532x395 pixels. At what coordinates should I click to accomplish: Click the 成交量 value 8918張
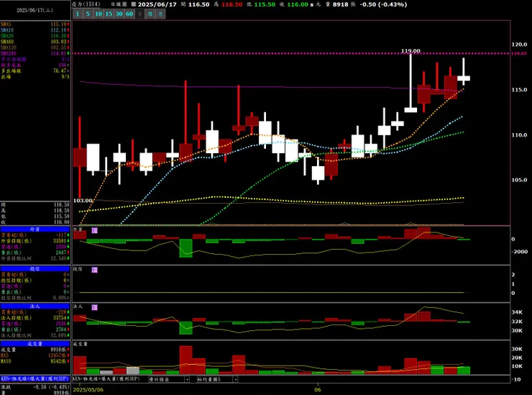pos(58,350)
